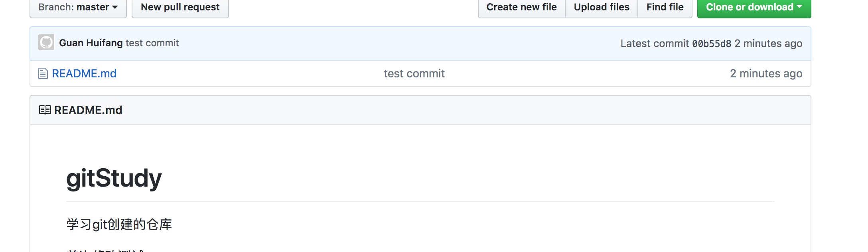
Task: Expand the Clone or download dropdown
Action: (x=754, y=8)
